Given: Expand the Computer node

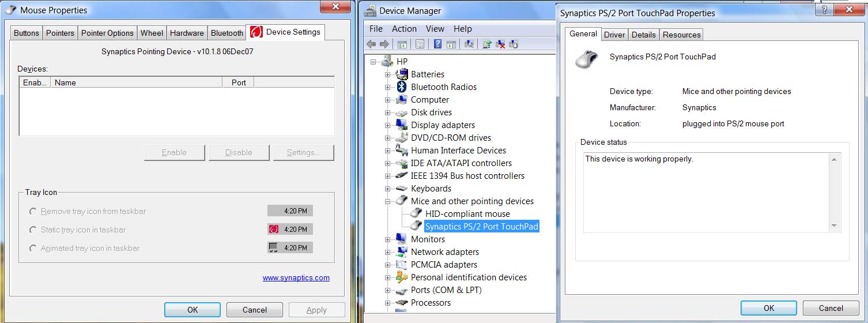Looking at the screenshot, I should pyautogui.click(x=388, y=99).
